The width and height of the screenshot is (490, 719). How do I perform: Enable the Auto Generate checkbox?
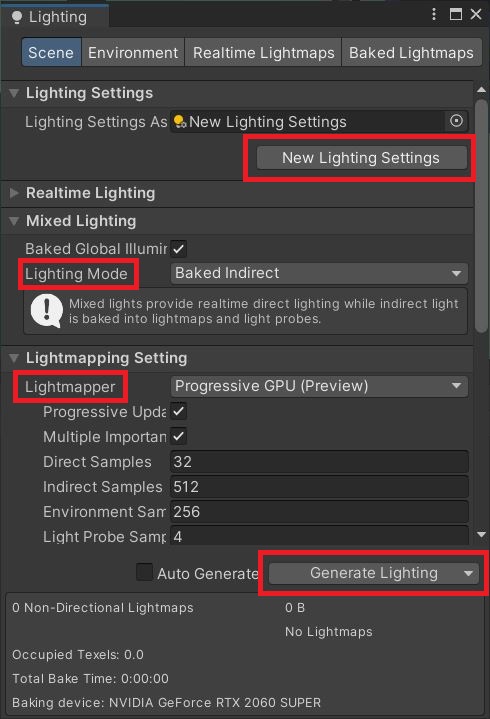[x=144, y=572]
